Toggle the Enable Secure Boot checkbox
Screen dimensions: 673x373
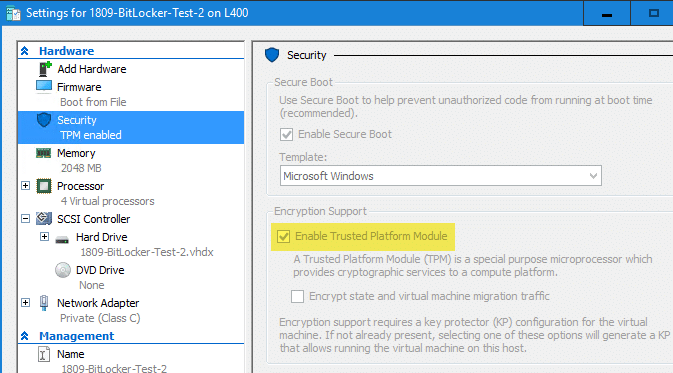click(x=286, y=134)
